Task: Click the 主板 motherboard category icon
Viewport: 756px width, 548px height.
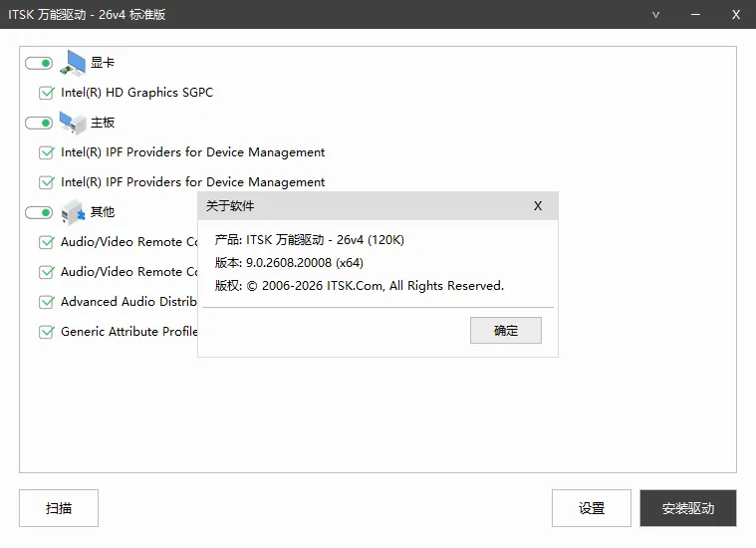Action: 73,123
